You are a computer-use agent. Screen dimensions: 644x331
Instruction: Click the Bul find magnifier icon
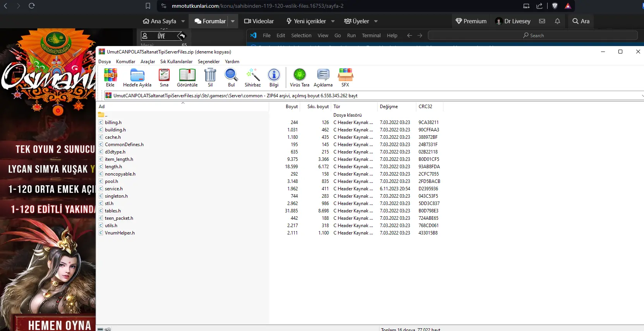(231, 75)
